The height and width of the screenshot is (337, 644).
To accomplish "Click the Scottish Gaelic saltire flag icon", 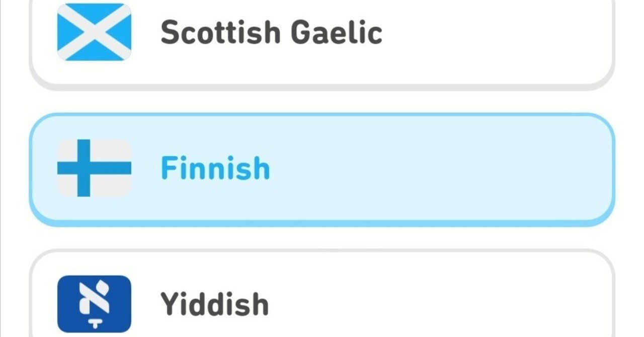I will point(94,32).
